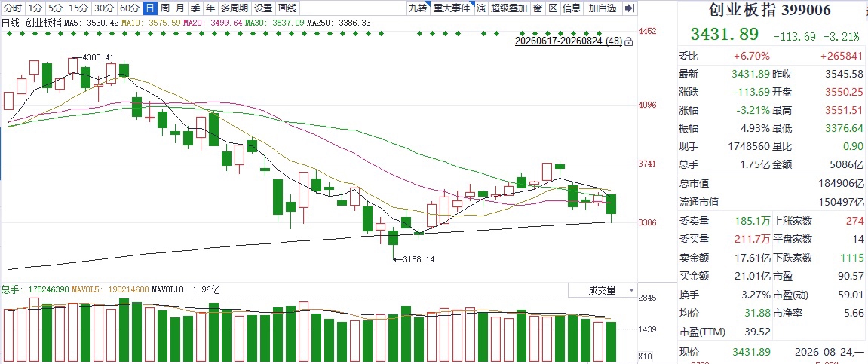Click the 超级叠加 overlay tool
This screenshot has height=364, width=868.
tap(508, 8)
